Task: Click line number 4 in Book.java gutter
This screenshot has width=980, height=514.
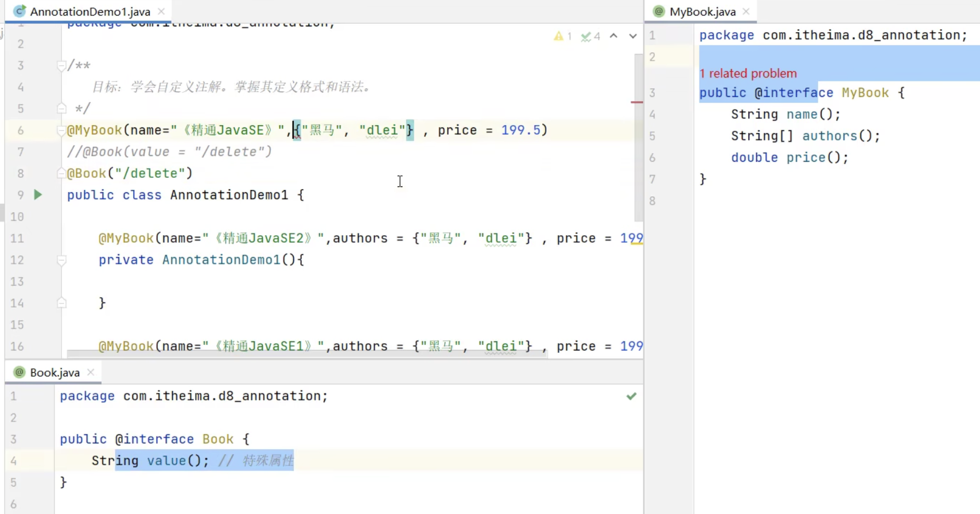Action: pos(13,461)
